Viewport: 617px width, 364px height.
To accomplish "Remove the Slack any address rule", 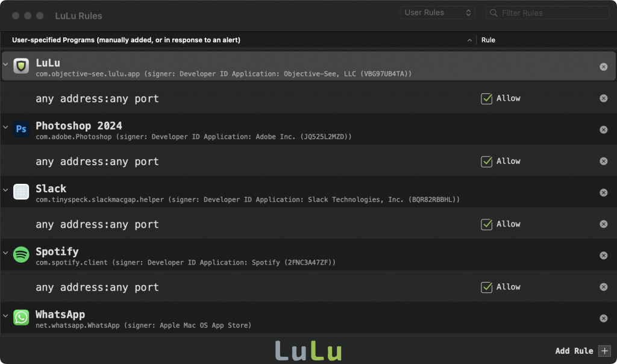I will point(603,224).
